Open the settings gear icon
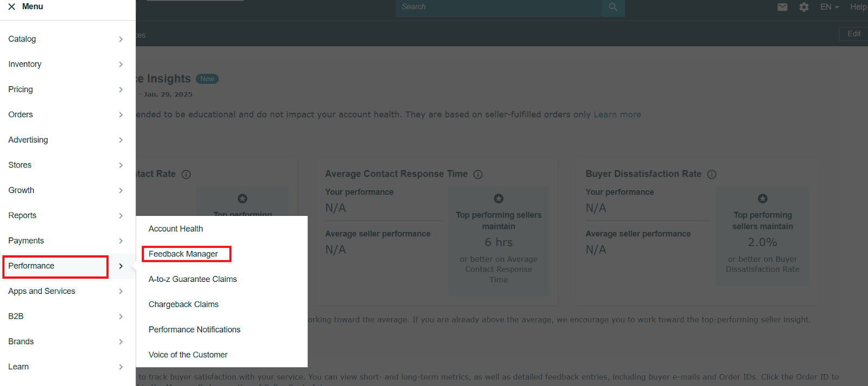 coord(804,7)
